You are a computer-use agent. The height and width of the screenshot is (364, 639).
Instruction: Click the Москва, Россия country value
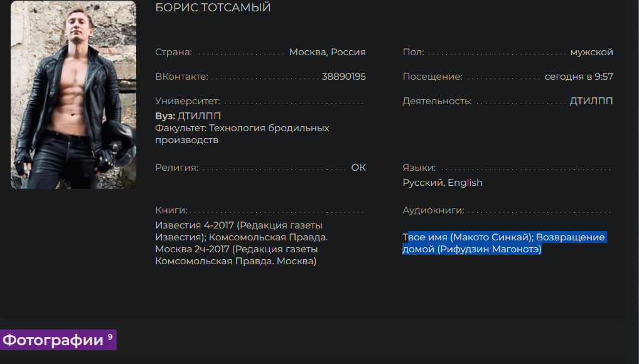point(327,52)
